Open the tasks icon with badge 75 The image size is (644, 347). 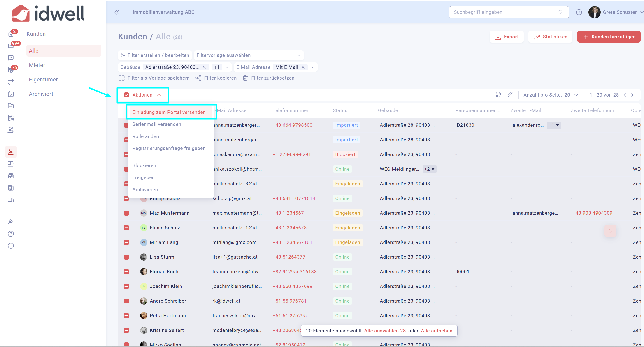point(11,70)
